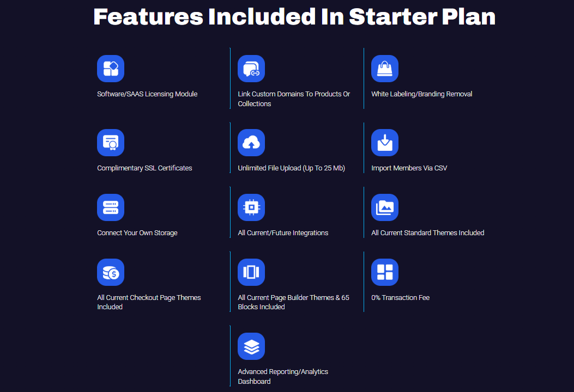The width and height of the screenshot is (574, 392).
Task: Click the "White Labeling/Branding Removal" text
Action: (421, 94)
